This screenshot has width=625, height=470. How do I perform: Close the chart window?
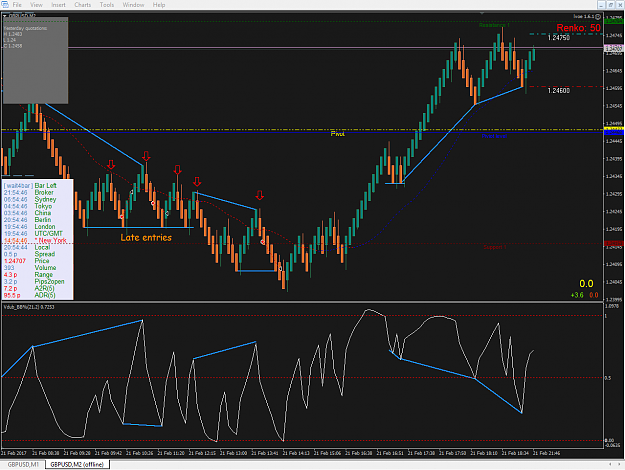pyautogui.click(x=620, y=5)
